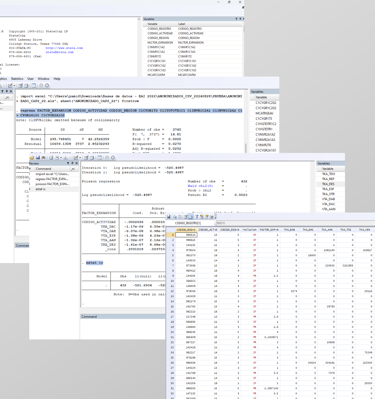This screenshot has height=399, width=375.
Task: Open the Statistics menu in middle window
Action: click(17, 79)
